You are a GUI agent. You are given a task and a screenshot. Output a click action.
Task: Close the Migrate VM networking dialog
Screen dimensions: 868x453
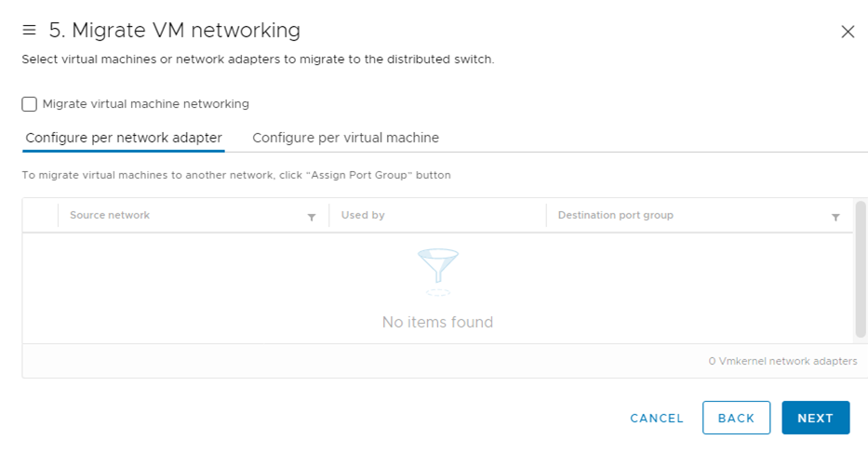848,32
